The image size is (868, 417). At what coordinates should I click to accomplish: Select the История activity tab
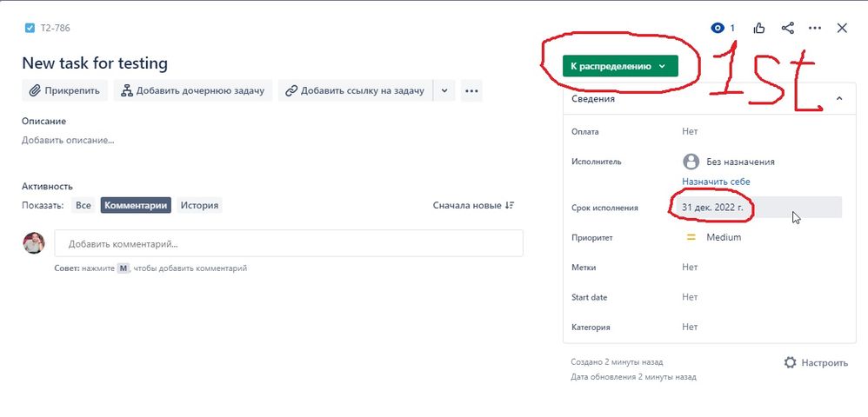(199, 205)
